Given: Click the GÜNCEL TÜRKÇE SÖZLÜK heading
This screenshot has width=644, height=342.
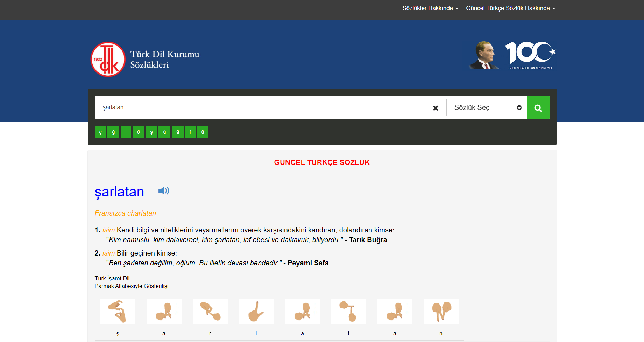Looking at the screenshot, I should coord(322,162).
